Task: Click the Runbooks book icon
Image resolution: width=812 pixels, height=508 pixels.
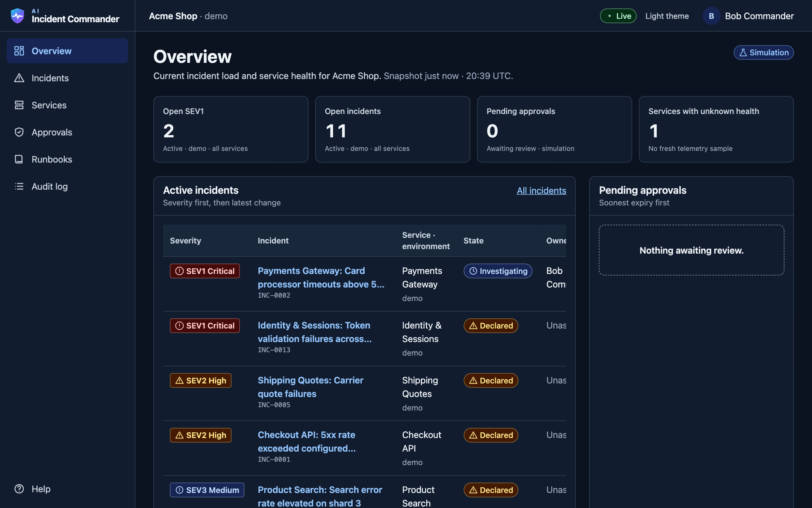Action: point(19,159)
